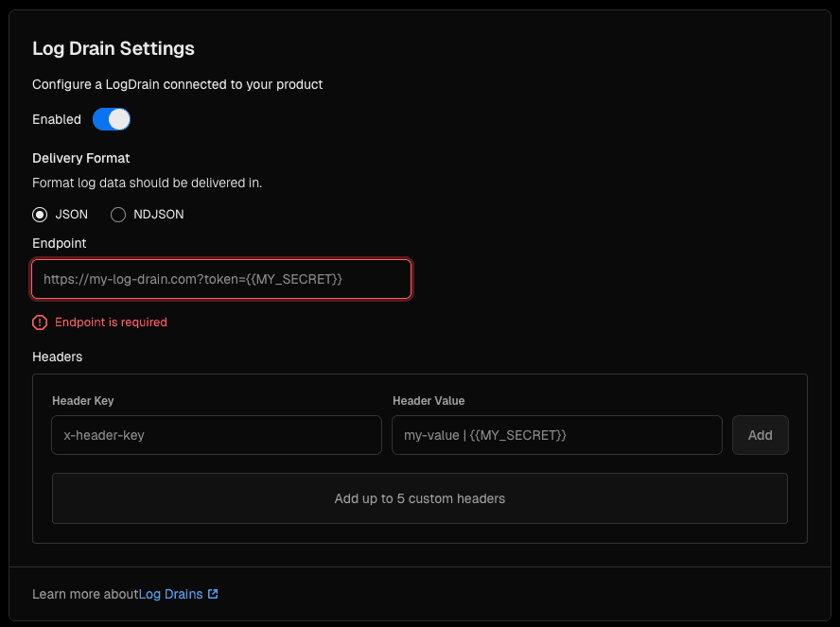Viewport: 840px width, 627px height.
Task: Focus the Endpoint URL input field
Action: (221, 279)
